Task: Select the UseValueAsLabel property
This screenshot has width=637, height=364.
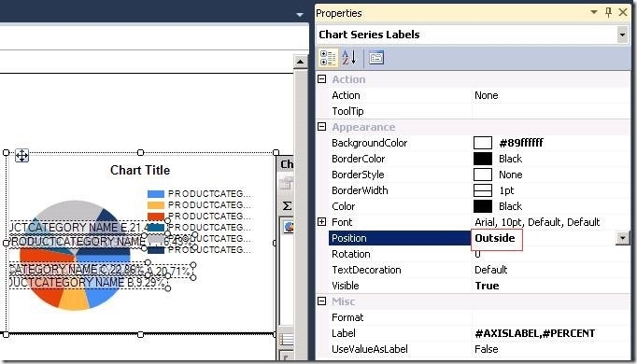Action: (x=370, y=349)
